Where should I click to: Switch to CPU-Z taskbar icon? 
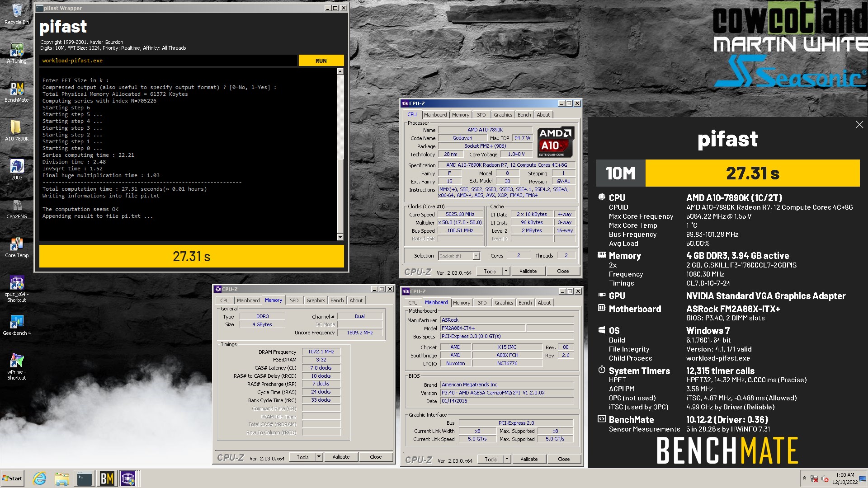pyautogui.click(x=128, y=479)
